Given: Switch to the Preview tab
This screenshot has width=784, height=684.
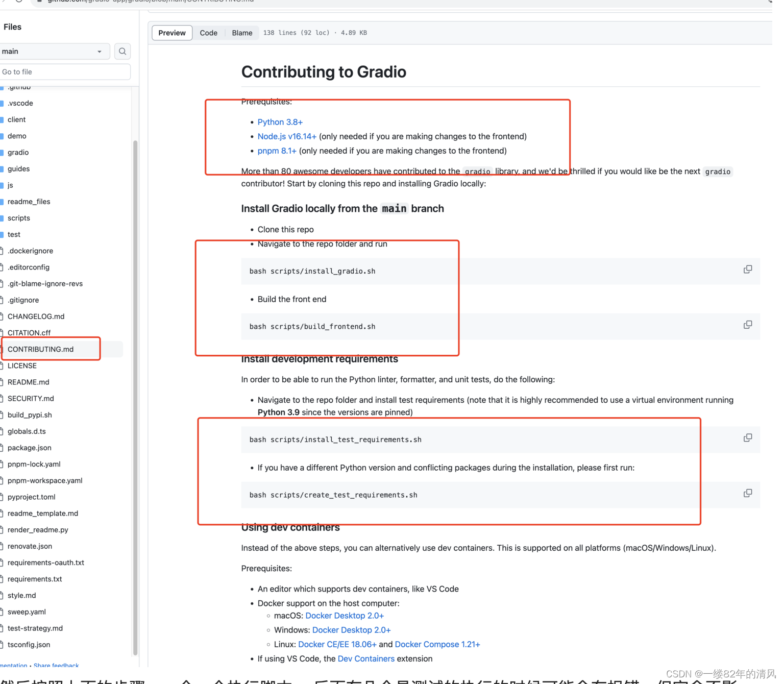Looking at the screenshot, I should [x=172, y=33].
